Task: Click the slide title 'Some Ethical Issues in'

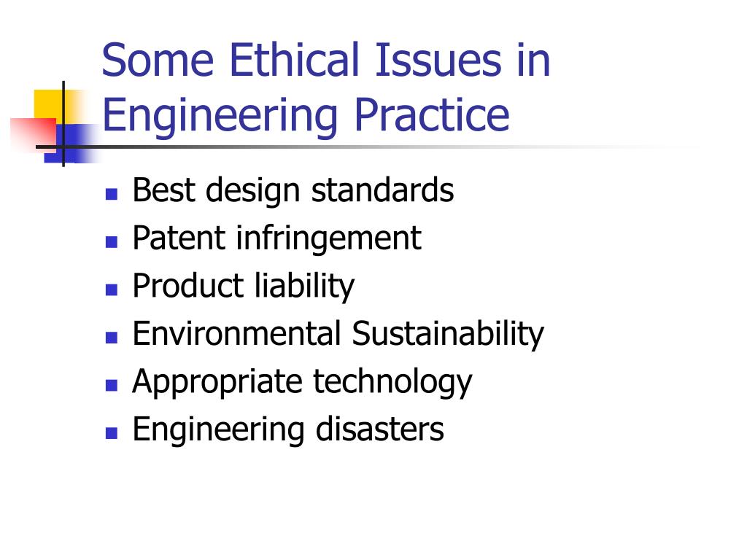Action: [x=326, y=60]
